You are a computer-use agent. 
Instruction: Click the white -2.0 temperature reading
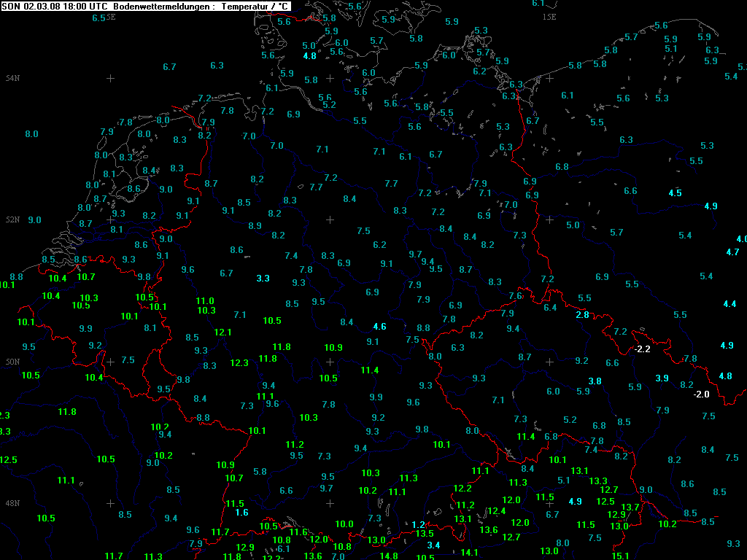[701, 394]
